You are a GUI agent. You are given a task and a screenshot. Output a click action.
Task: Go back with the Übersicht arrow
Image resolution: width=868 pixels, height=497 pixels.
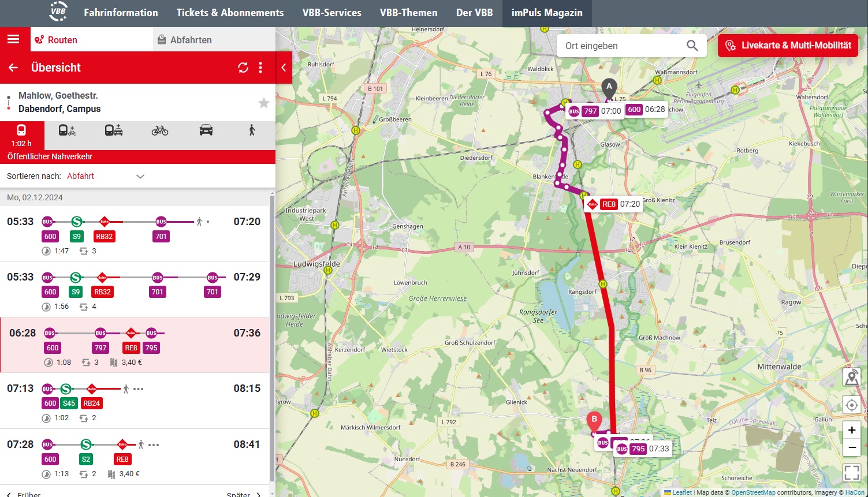(x=13, y=68)
